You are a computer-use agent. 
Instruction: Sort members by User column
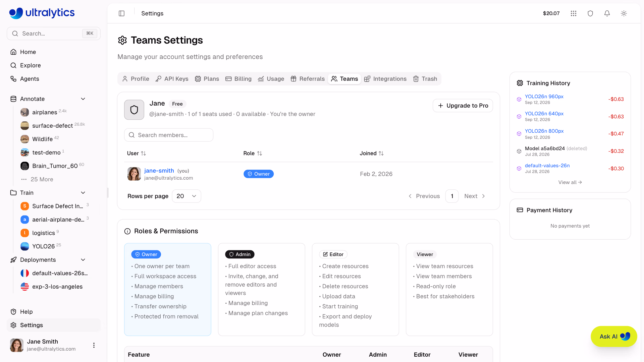click(x=137, y=153)
